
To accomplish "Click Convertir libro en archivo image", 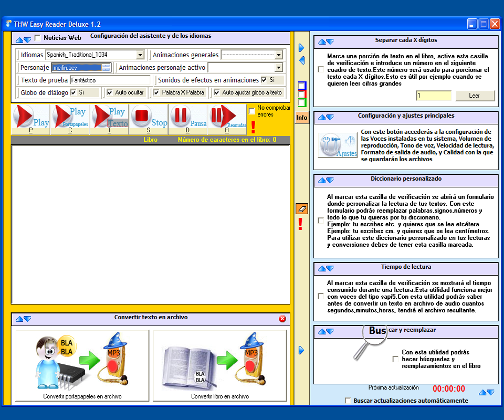I will [x=220, y=365].
